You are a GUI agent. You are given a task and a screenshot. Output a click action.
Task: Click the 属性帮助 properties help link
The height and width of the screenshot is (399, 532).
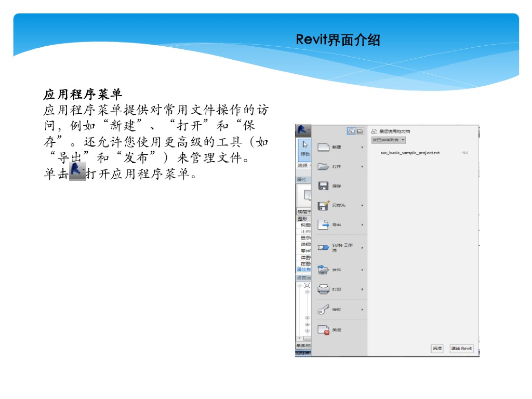coord(304,270)
